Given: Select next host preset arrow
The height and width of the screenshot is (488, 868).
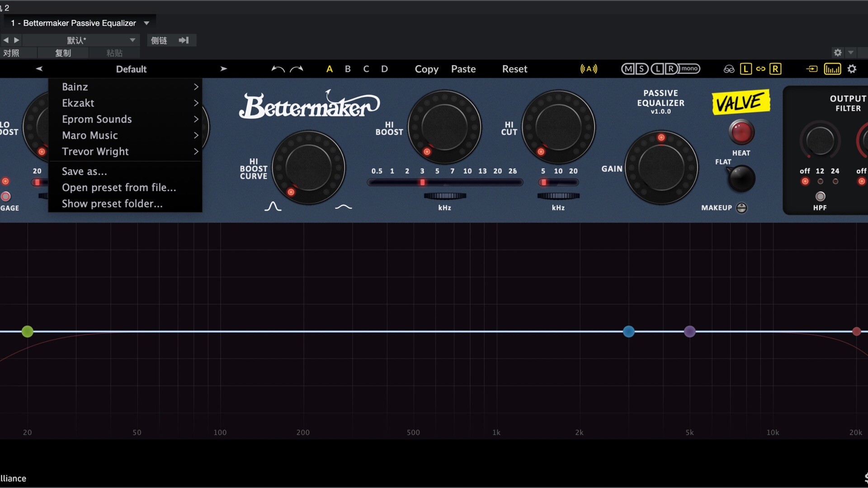Looking at the screenshot, I should tap(17, 40).
